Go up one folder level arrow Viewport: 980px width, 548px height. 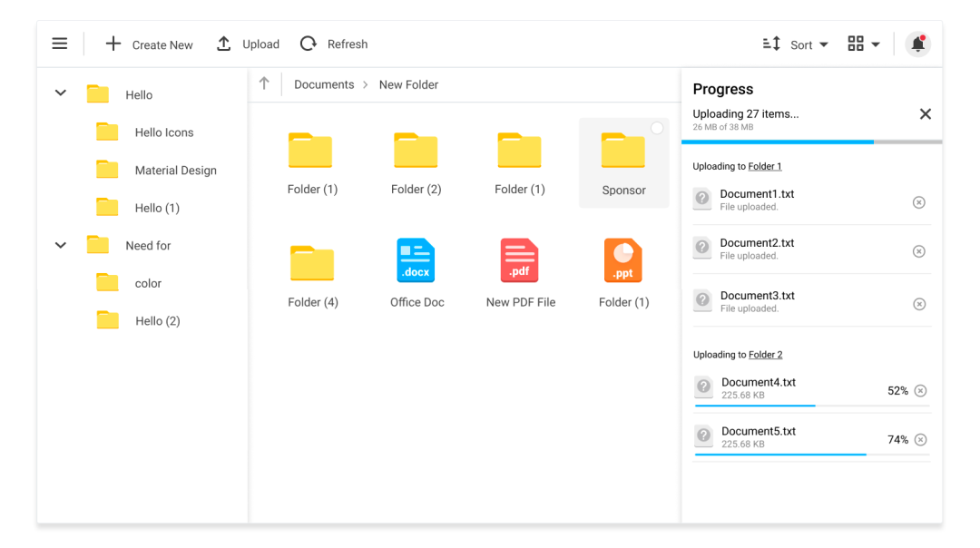pyautogui.click(x=264, y=83)
